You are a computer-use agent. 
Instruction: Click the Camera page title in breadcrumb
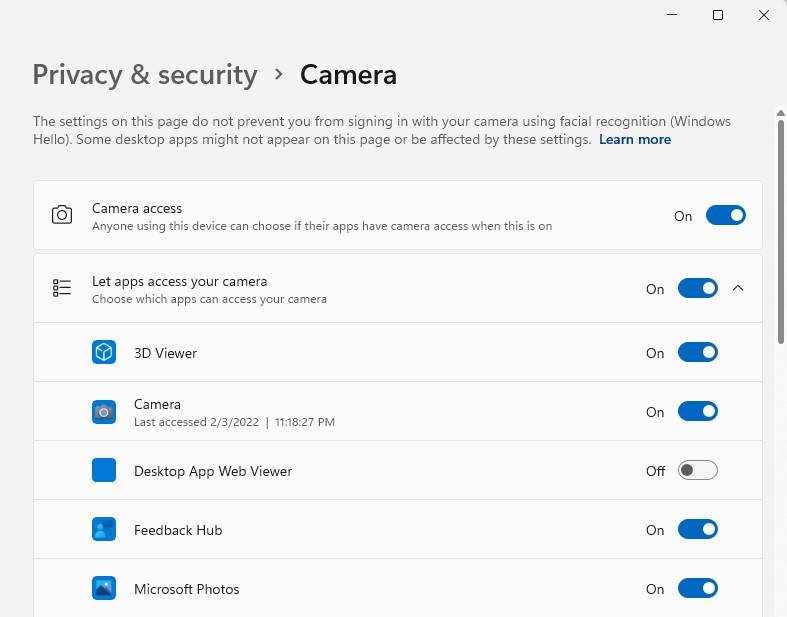point(348,75)
